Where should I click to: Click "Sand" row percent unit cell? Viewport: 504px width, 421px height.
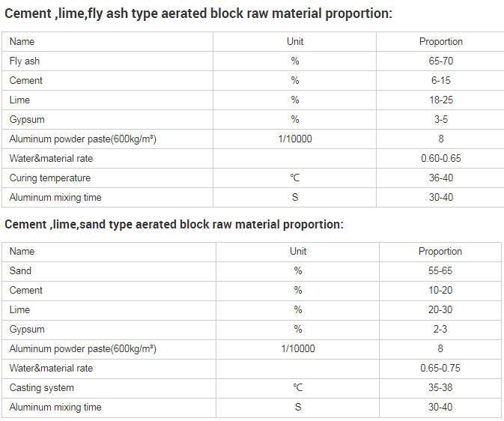tap(297, 271)
